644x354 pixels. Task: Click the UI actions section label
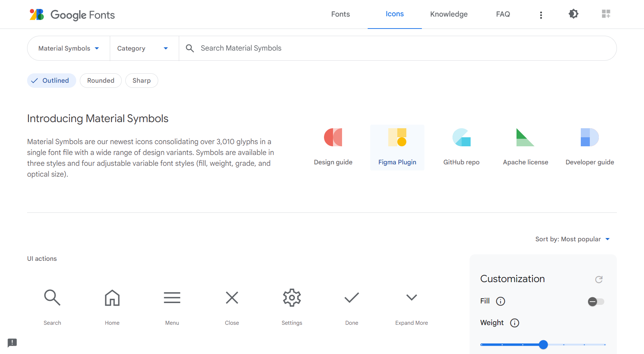42,259
